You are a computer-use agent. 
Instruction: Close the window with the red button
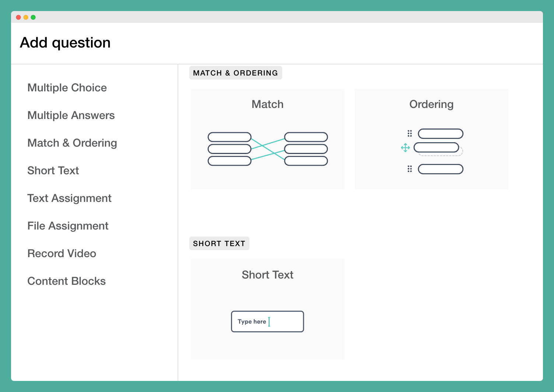click(x=18, y=17)
